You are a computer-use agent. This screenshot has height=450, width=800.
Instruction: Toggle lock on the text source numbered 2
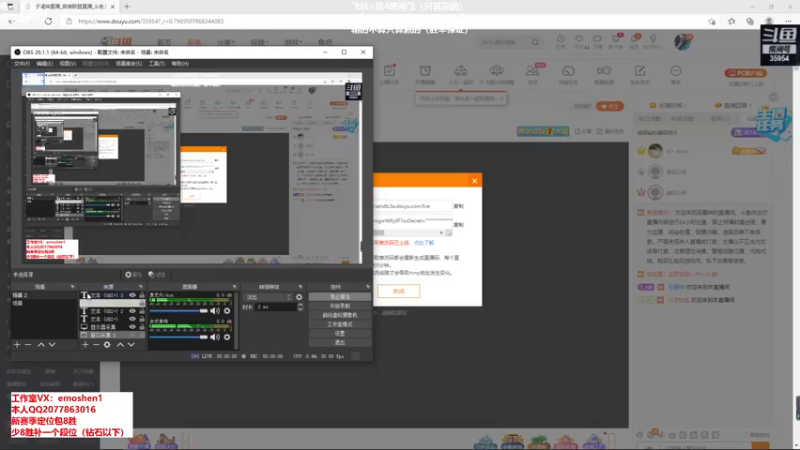pos(142,311)
